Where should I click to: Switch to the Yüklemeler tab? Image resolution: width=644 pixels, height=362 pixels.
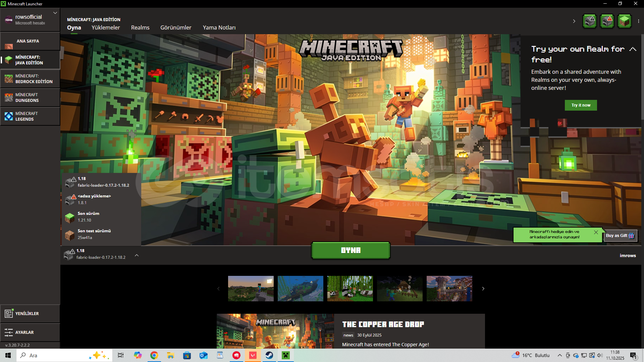click(x=106, y=27)
